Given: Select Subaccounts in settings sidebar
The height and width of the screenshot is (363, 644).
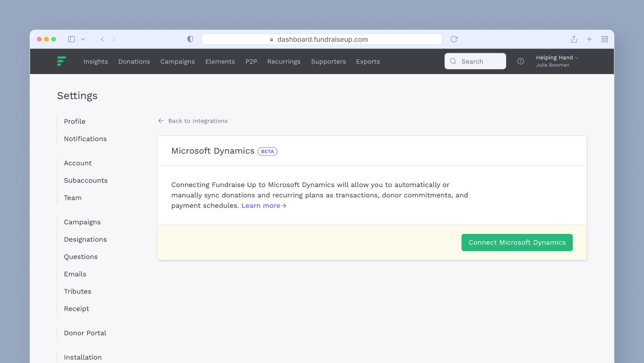Looking at the screenshot, I should coord(86,181).
